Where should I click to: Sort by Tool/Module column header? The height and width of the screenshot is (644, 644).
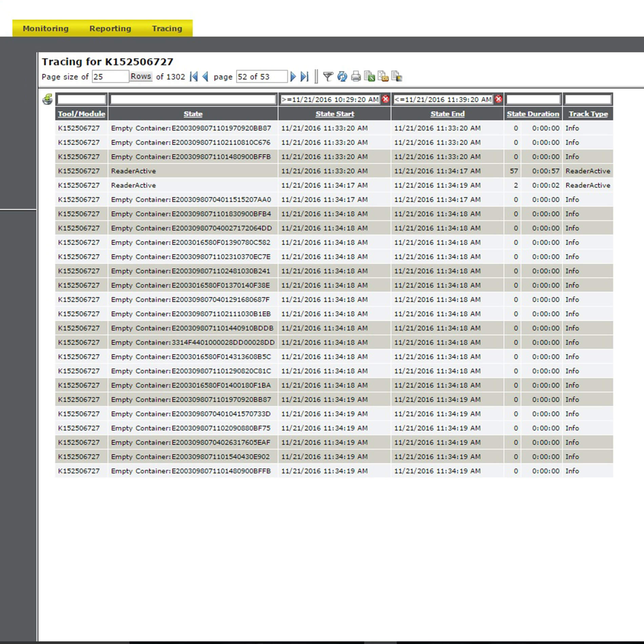pos(81,114)
